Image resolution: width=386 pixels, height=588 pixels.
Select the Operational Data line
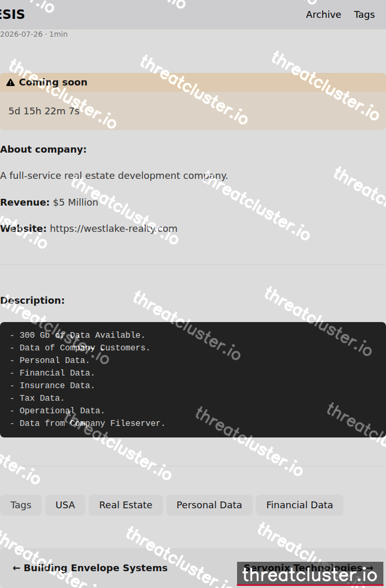pyautogui.click(x=57, y=411)
